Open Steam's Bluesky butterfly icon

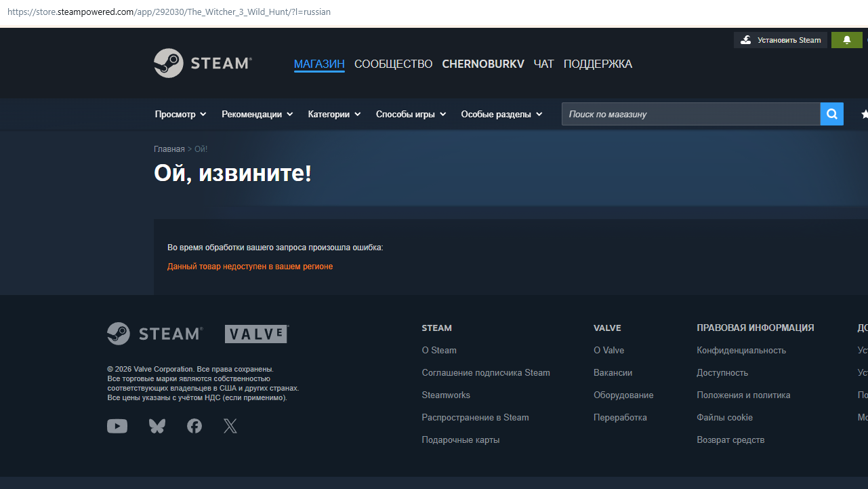[157, 426]
